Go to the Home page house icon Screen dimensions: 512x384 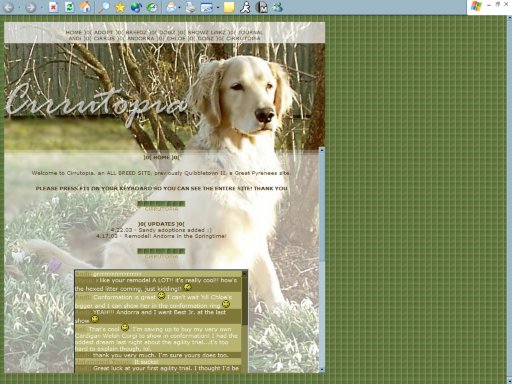[x=86, y=7]
